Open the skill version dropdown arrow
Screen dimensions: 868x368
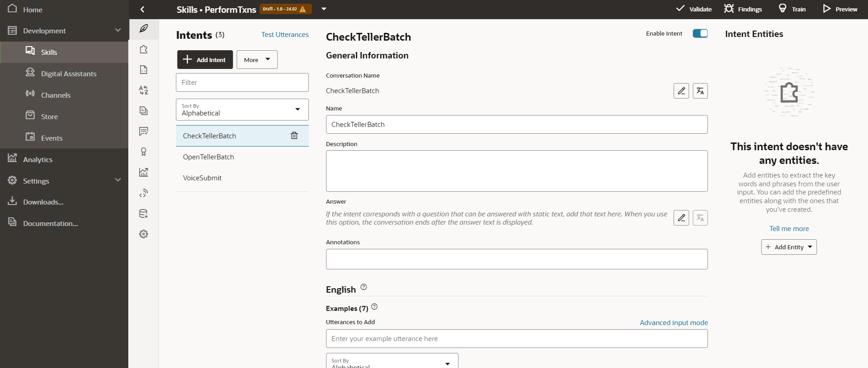tap(324, 9)
